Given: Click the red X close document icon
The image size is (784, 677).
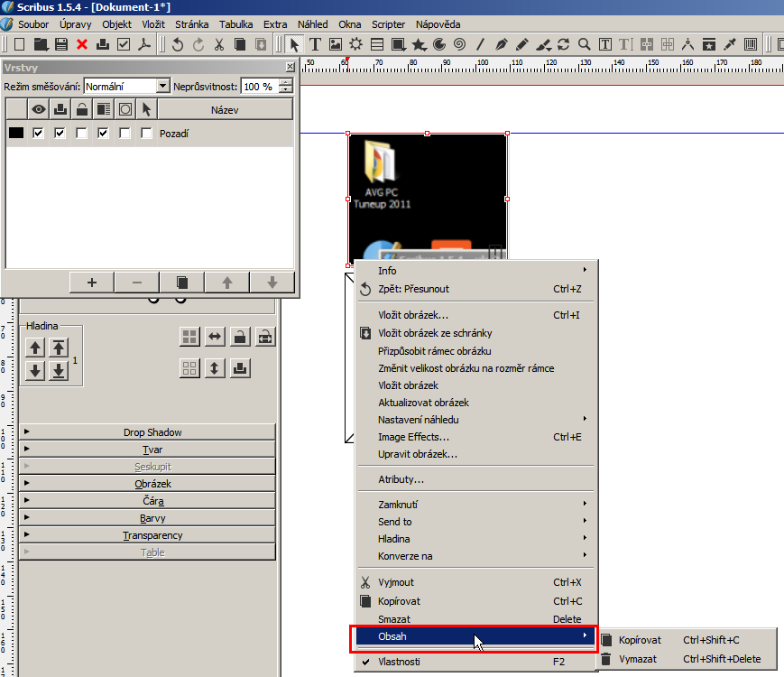Looking at the screenshot, I should coord(82,43).
